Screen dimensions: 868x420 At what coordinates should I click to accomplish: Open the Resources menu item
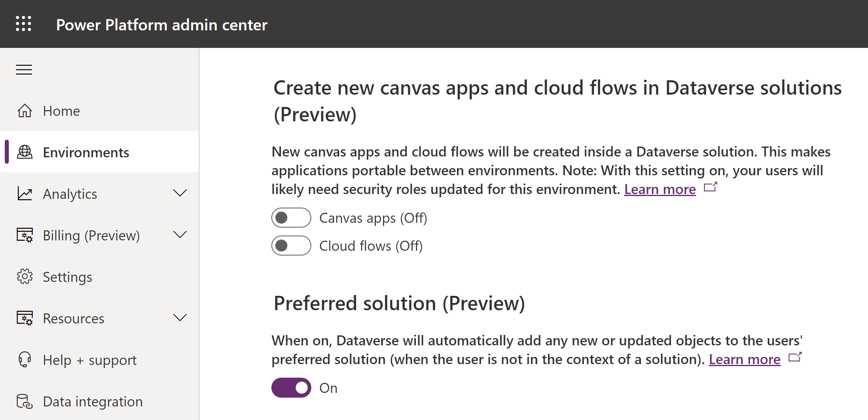(x=73, y=319)
